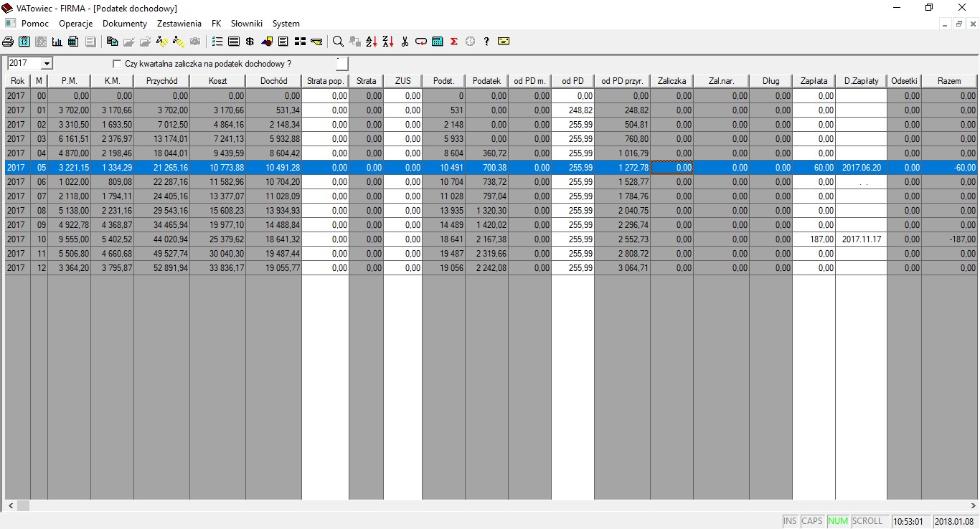Click the magnifying glass search icon

point(338,42)
